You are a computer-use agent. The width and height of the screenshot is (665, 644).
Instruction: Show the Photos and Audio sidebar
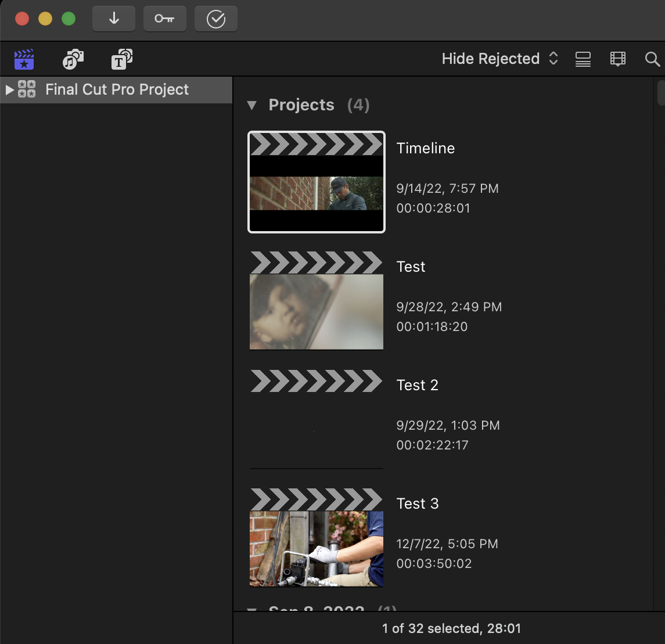pos(73,59)
